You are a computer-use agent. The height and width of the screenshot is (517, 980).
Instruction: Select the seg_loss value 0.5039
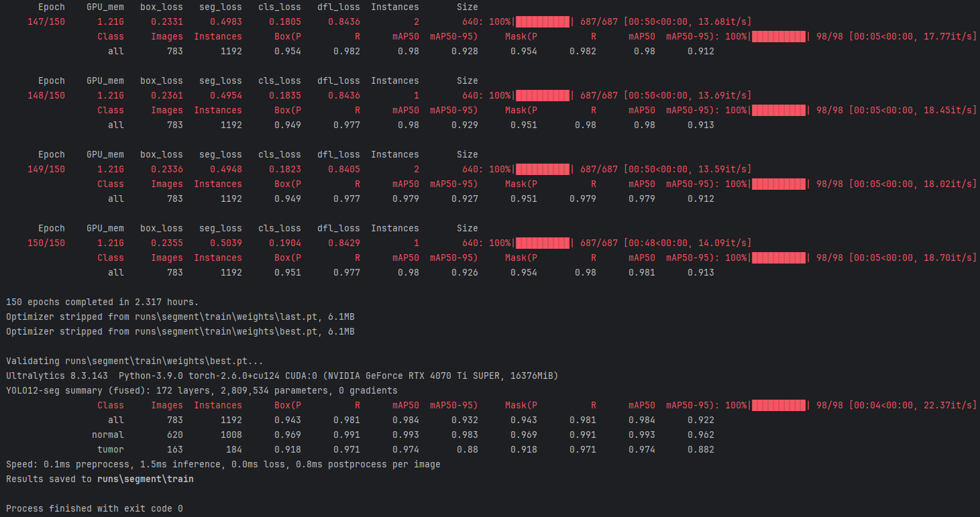228,243
